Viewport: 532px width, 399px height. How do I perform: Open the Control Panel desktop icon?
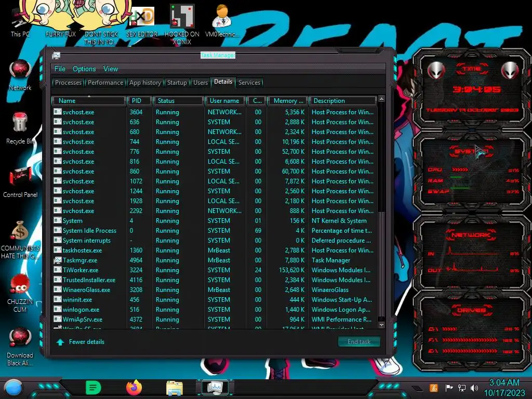tap(20, 182)
